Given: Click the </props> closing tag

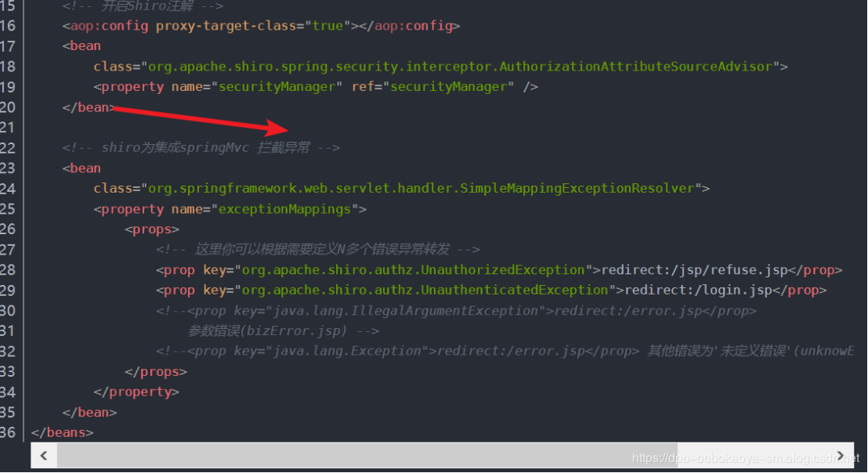Looking at the screenshot, I should (156, 372).
